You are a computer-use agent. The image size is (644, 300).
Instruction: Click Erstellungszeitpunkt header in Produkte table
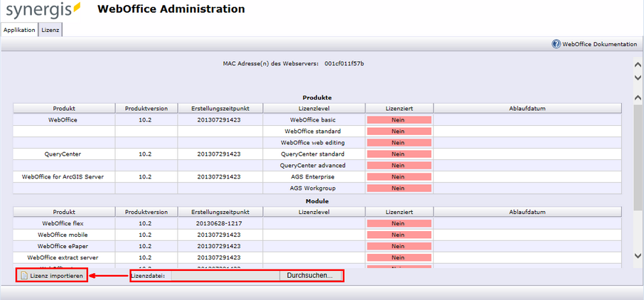tap(220, 108)
